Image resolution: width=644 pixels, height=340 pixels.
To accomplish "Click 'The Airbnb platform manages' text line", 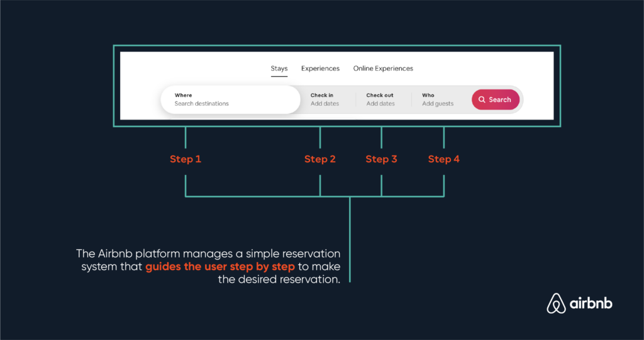I will pyautogui.click(x=208, y=254).
